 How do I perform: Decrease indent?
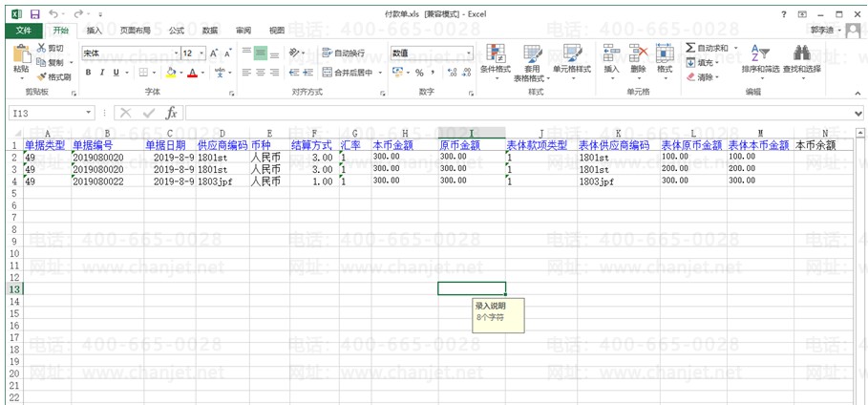pyautogui.click(x=294, y=73)
